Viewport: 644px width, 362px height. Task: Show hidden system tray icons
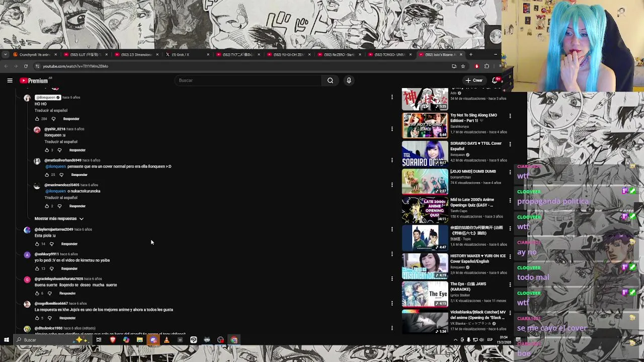point(455,340)
